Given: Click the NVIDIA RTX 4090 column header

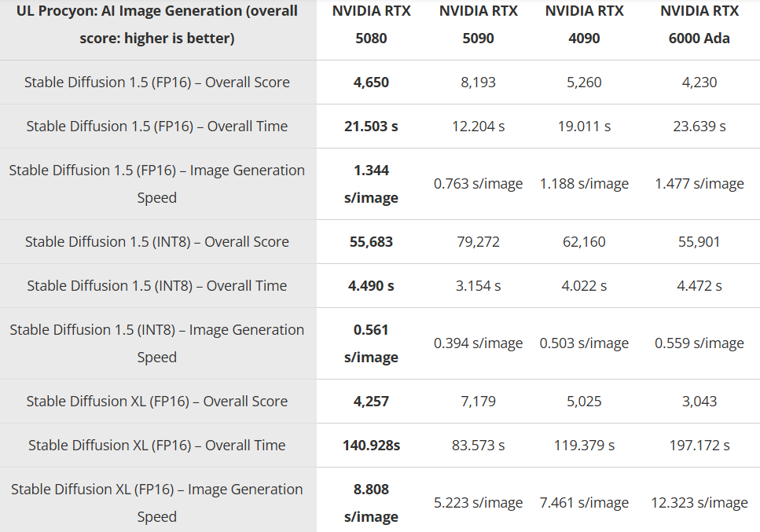Looking at the screenshot, I should (x=584, y=24).
